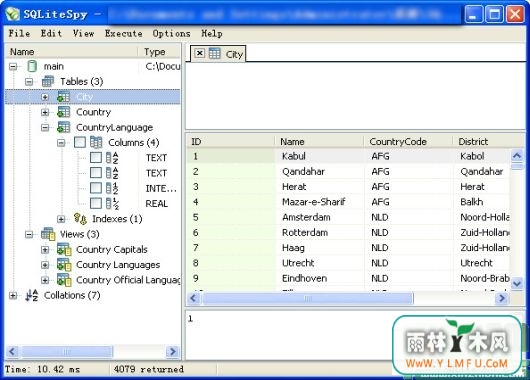The height and width of the screenshot is (380, 530).
Task: Click second TEXT column type icon
Action: [x=112, y=173]
